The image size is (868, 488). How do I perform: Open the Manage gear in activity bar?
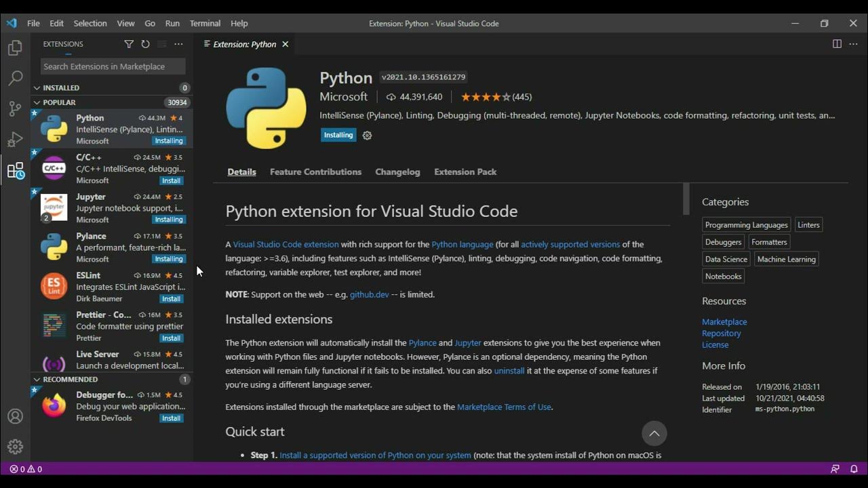15,447
